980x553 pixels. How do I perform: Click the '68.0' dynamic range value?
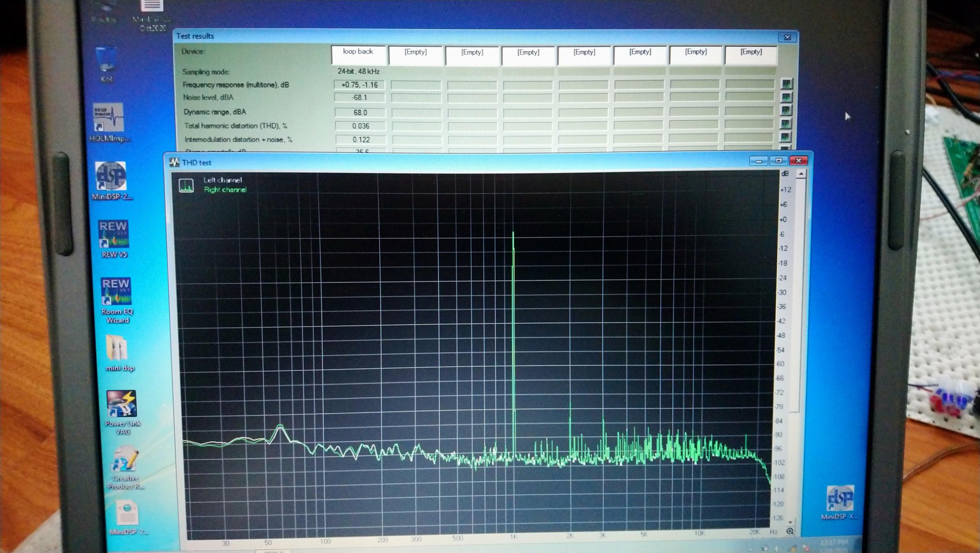click(360, 112)
